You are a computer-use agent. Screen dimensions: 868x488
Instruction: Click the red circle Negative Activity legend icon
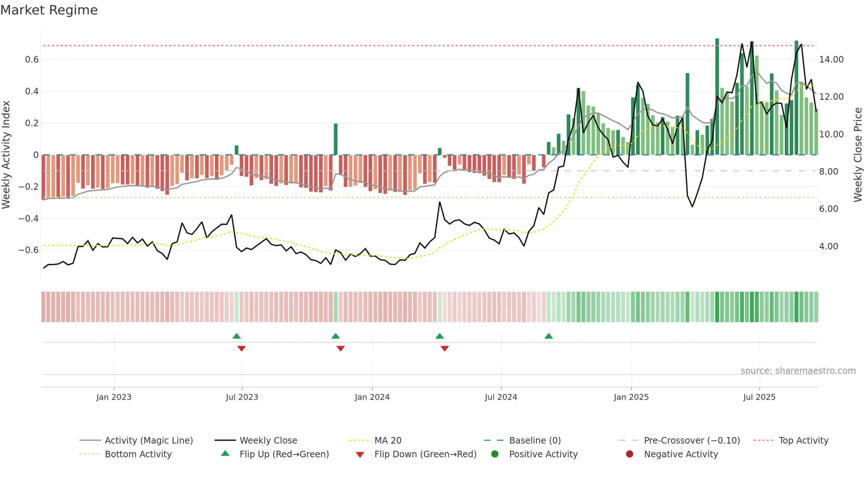click(630, 454)
